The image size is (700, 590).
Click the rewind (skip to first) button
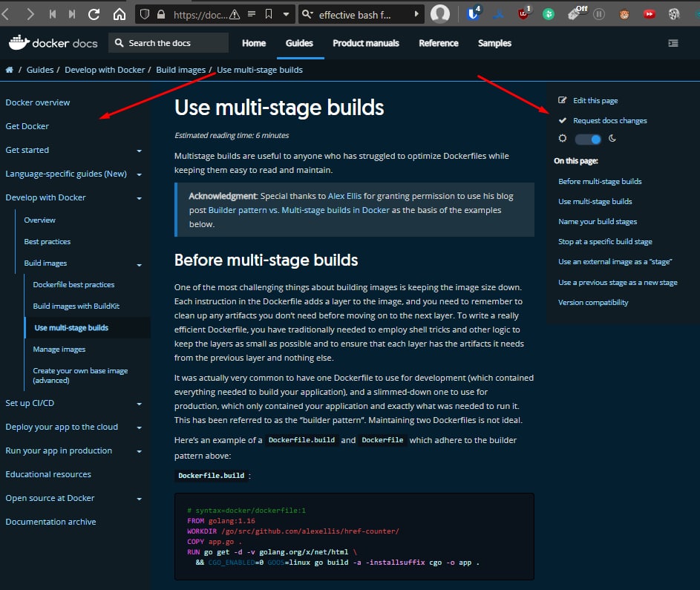point(53,15)
